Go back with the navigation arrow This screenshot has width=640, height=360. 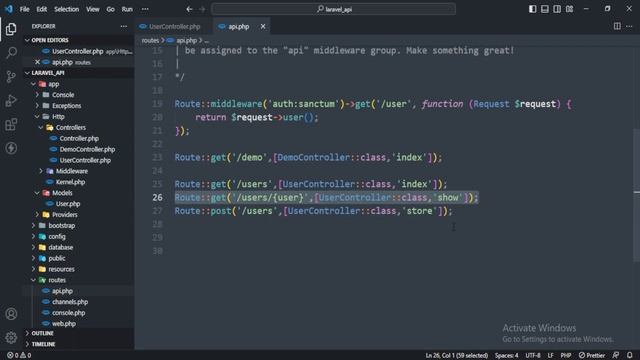(x=189, y=9)
